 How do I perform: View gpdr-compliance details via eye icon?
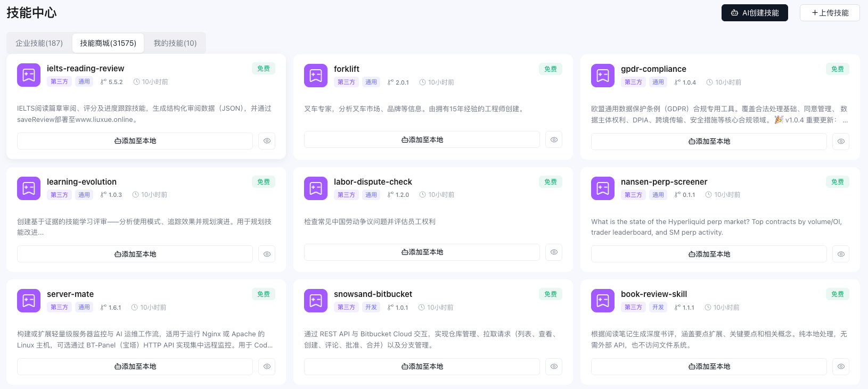[x=841, y=142]
